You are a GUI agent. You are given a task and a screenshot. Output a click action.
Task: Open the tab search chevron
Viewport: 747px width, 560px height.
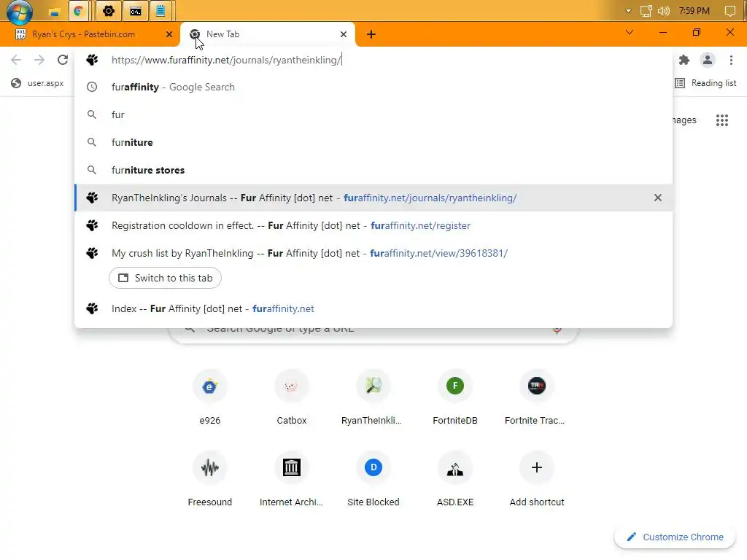tap(630, 32)
